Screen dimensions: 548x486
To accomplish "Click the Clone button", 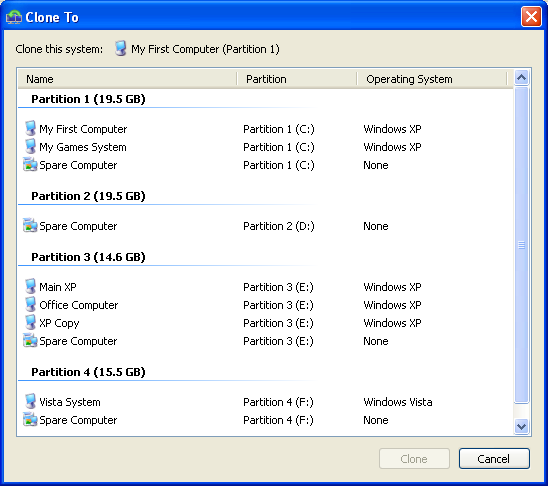I will [414, 458].
